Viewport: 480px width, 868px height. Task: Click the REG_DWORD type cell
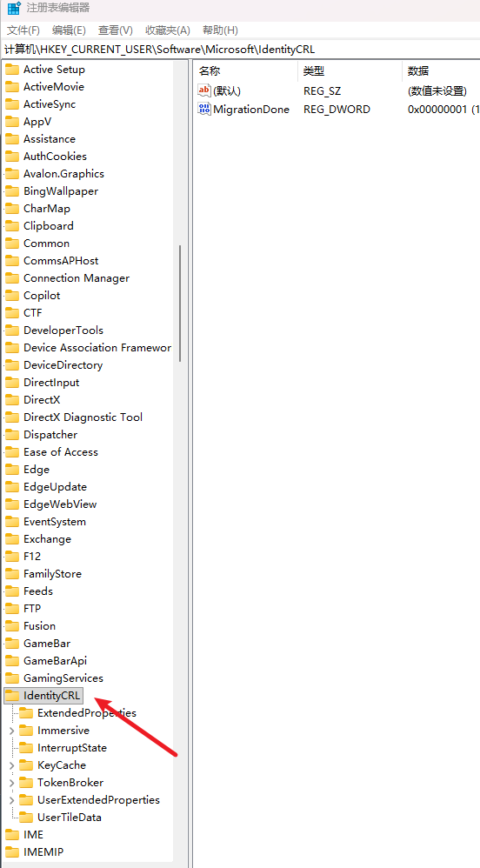[337, 109]
